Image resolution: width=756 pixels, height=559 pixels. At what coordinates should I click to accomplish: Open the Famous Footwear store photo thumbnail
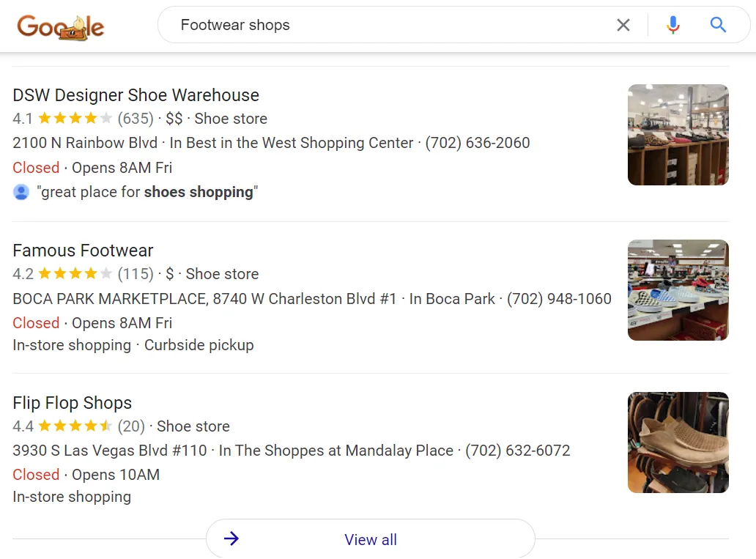click(x=678, y=290)
